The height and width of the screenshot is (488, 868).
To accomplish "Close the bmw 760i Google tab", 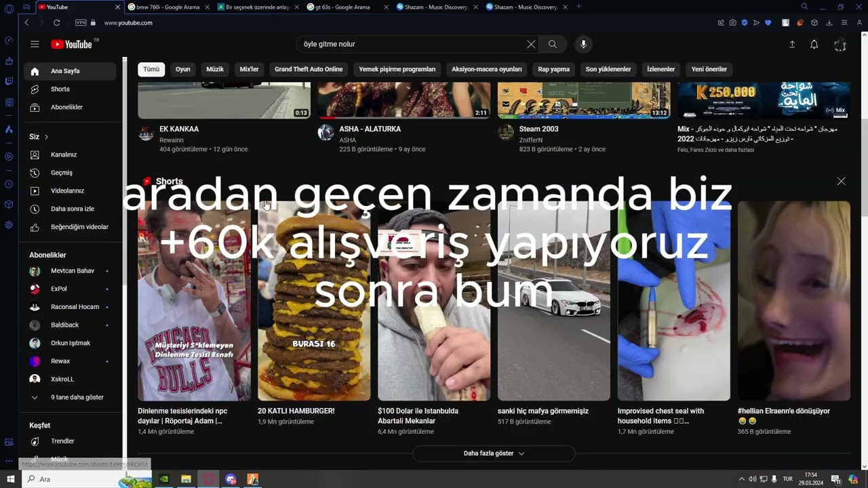I will pyautogui.click(x=208, y=7).
